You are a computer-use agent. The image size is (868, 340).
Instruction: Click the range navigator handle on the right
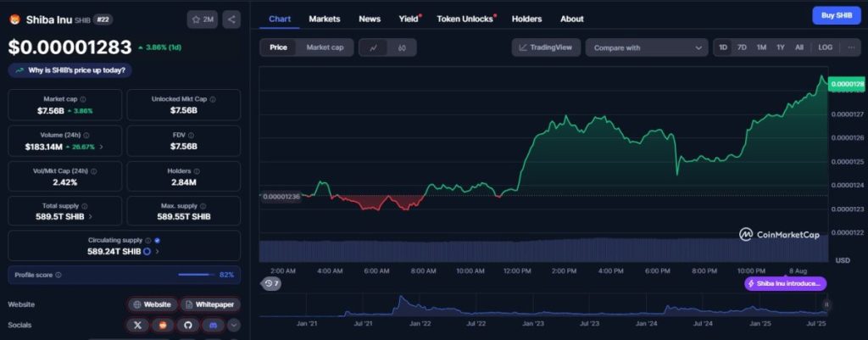[826, 304]
